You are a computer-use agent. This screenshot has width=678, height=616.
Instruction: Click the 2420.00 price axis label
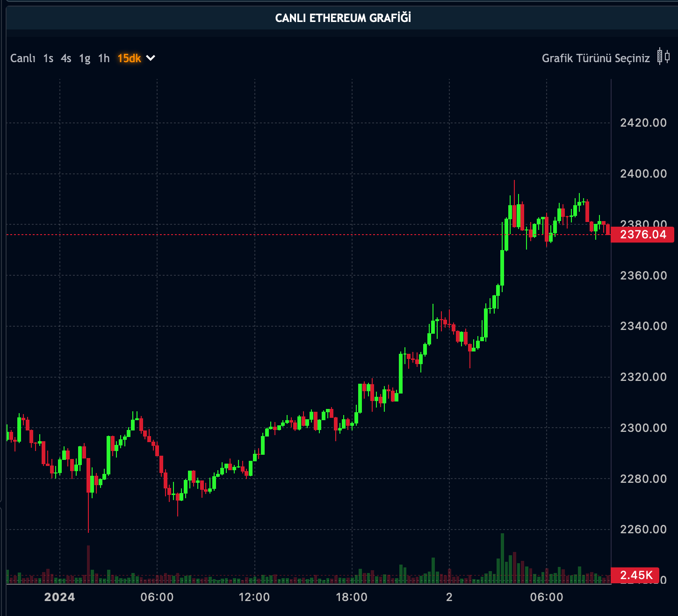643,123
